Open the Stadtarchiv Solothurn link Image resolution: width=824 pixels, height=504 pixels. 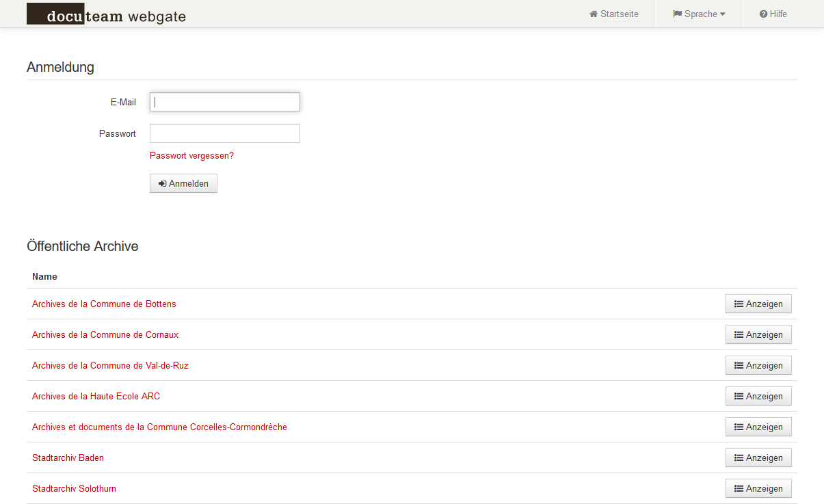74,488
